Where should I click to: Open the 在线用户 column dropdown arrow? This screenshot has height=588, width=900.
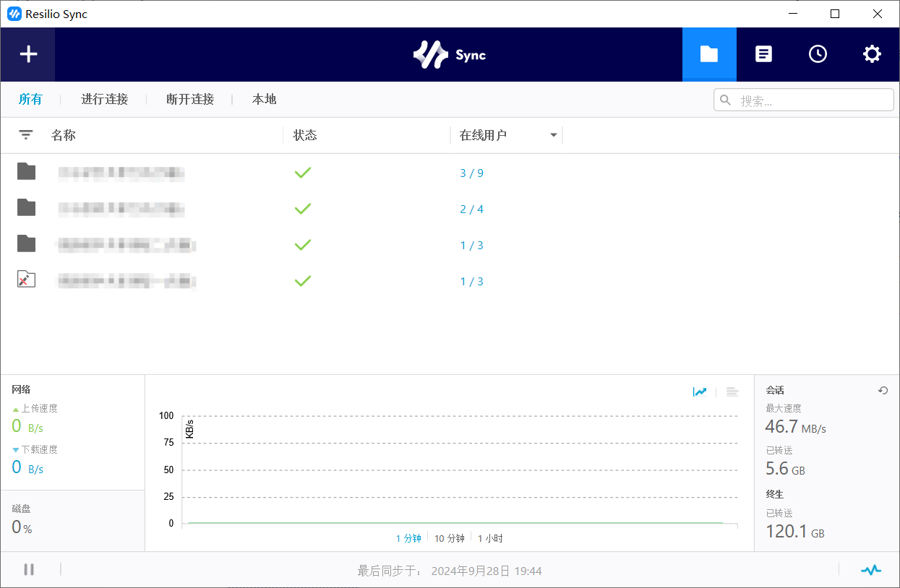click(554, 135)
